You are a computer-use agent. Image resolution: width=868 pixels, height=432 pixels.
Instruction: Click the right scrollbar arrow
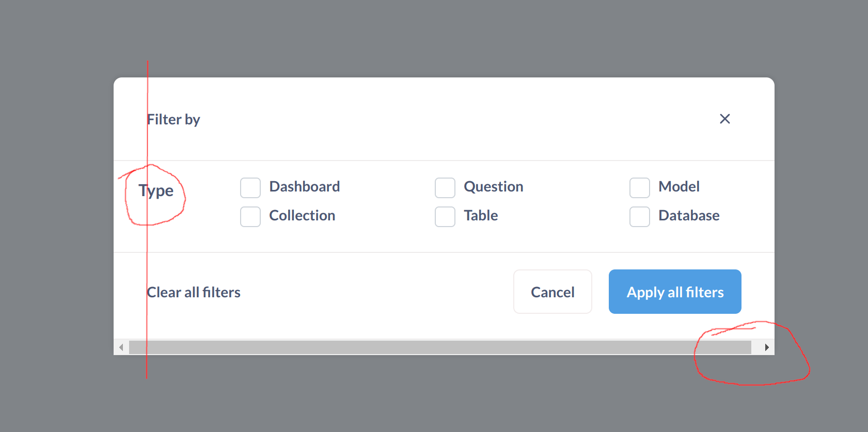tap(767, 347)
